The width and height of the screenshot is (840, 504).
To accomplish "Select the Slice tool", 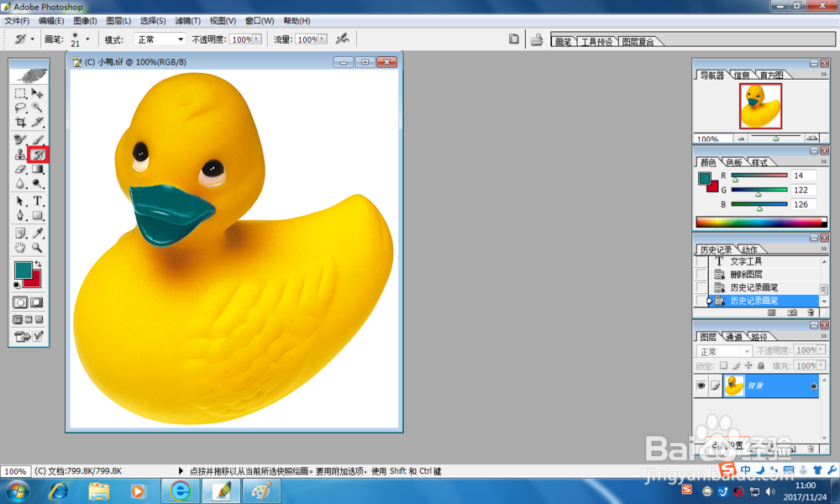I will (38, 122).
